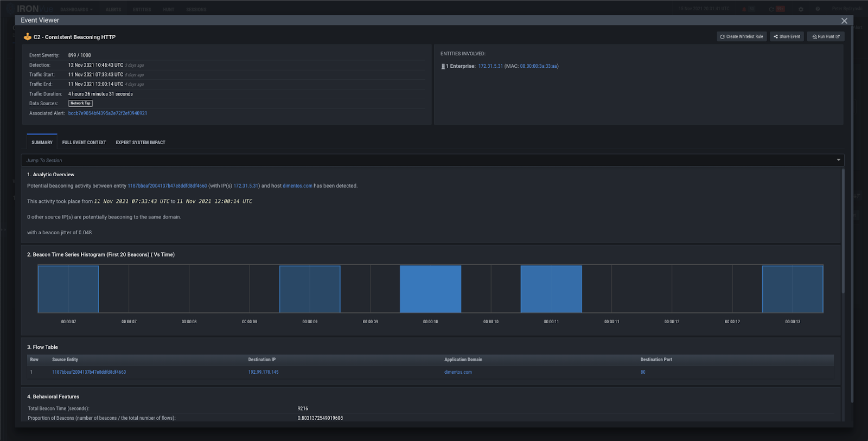Select the Network Tap data source tag
The height and width of the screenshot is (441, 868).
(80, 103)
